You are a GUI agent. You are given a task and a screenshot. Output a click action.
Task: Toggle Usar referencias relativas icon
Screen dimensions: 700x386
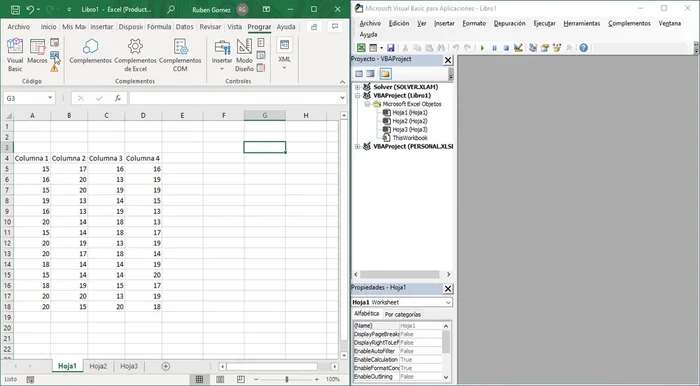pos(54,55)
